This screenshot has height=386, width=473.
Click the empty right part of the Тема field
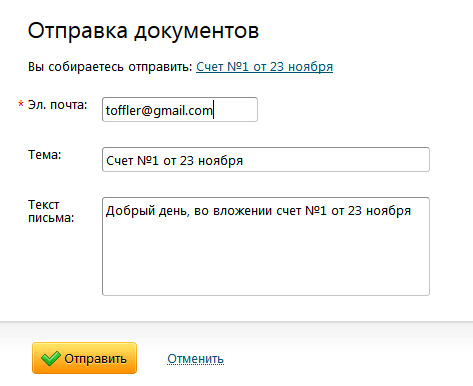(x=335, y=160)
